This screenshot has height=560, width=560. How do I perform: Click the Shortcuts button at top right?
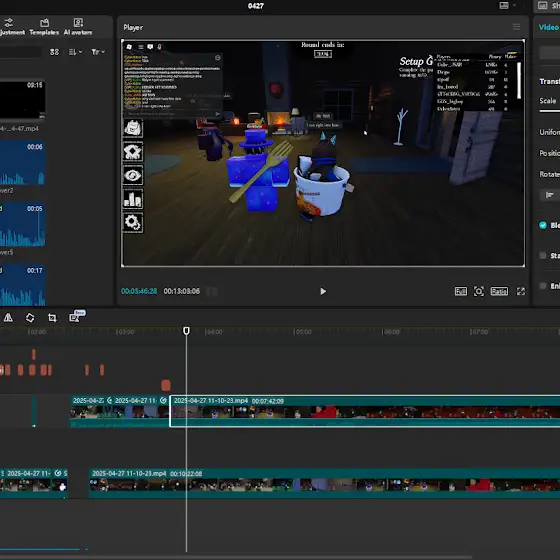(x=548, y=6)
